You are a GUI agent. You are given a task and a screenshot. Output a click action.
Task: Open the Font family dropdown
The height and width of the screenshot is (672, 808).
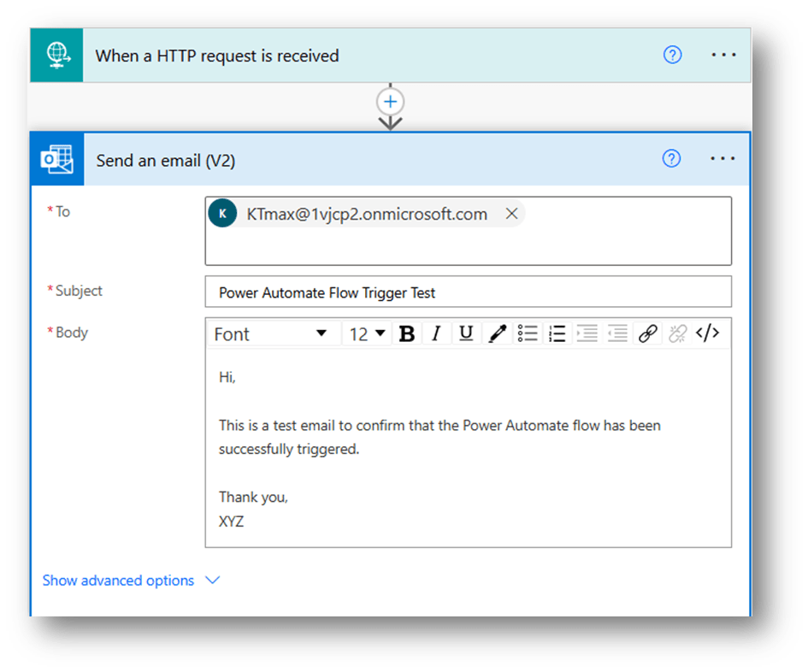(272, 333)
